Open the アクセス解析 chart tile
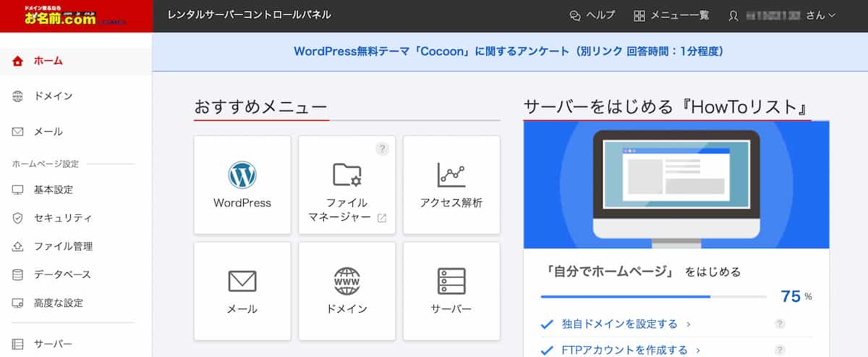Viewport: 868px width, 357px height. [x=451, y=185]
